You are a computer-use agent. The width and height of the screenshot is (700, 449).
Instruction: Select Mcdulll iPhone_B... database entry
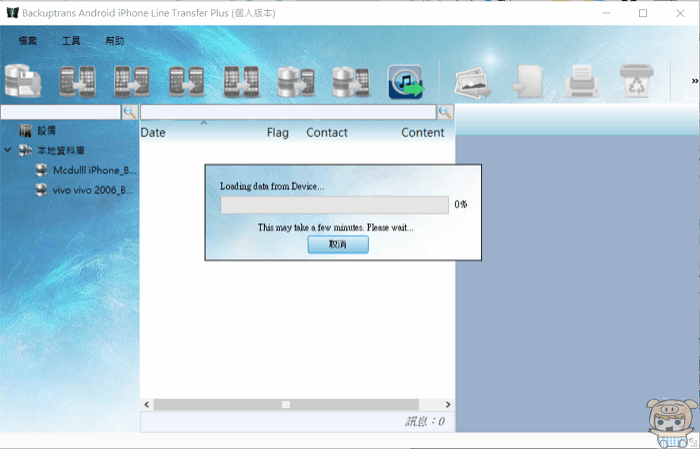pos(94,170)
